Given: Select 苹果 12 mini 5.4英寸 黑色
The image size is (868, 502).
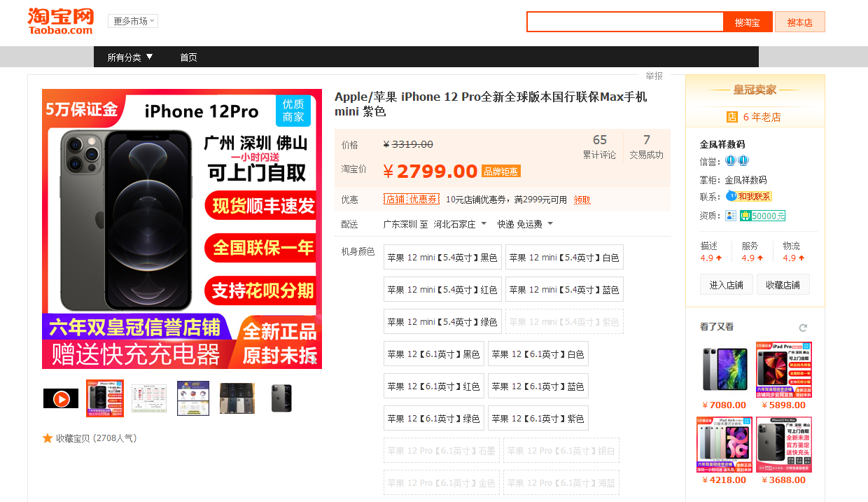Looking at the screenshot, I should click(442, 258).
